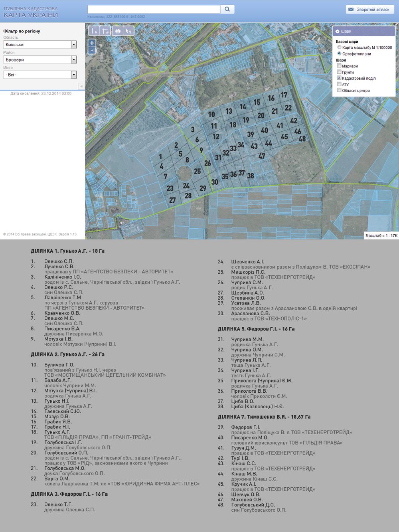
Task: Click list entry 10. Буличов Г.О.
Action: [x=53, y=365]
